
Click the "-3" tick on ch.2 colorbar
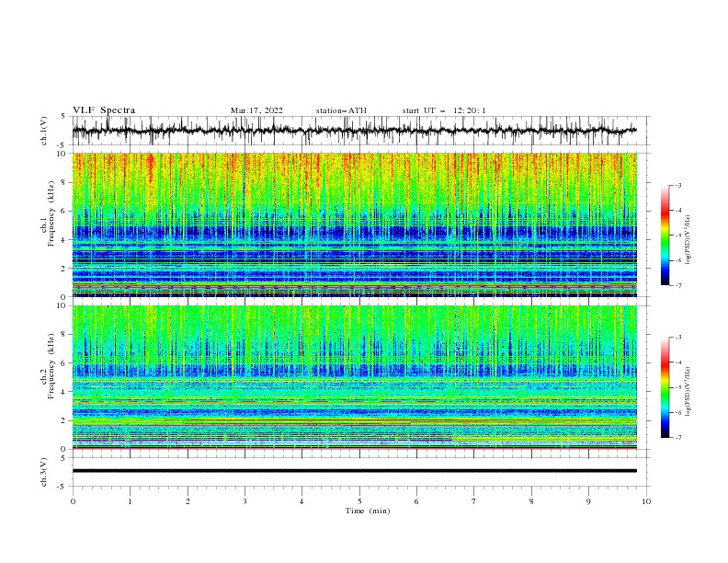678,338
